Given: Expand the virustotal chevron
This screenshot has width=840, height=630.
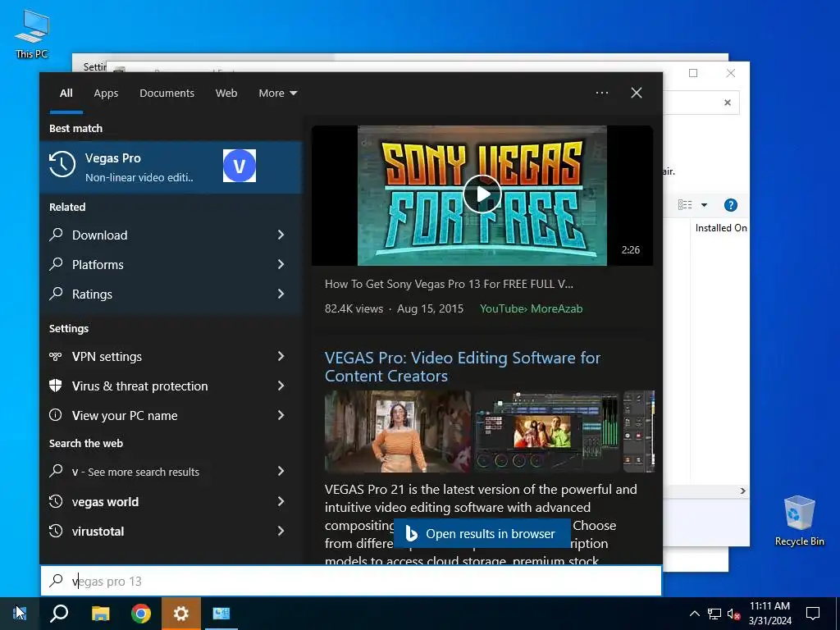Looking at the screenshot, I should pyautogui.click(x=281, y=531).
